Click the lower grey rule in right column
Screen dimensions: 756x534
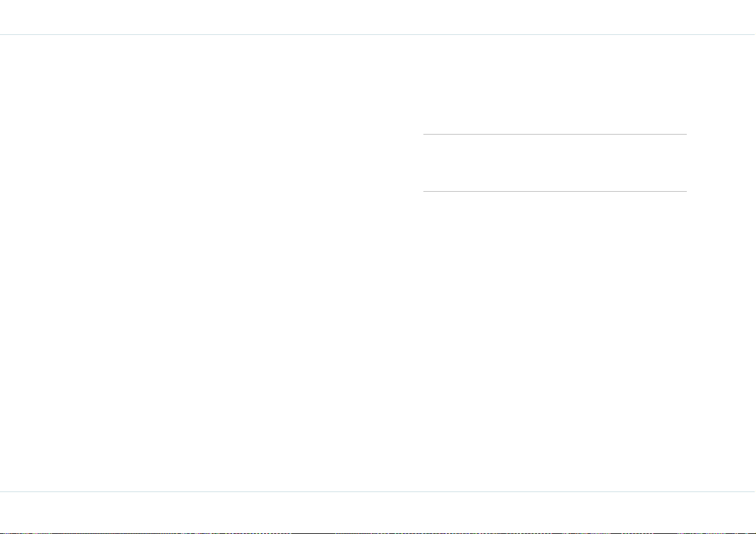[555, 192]
